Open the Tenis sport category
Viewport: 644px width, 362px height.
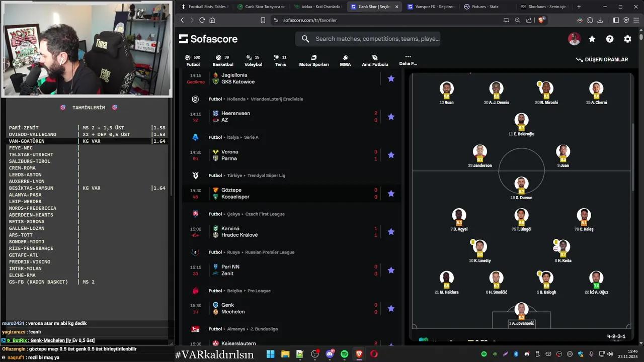tap(280, 61)
